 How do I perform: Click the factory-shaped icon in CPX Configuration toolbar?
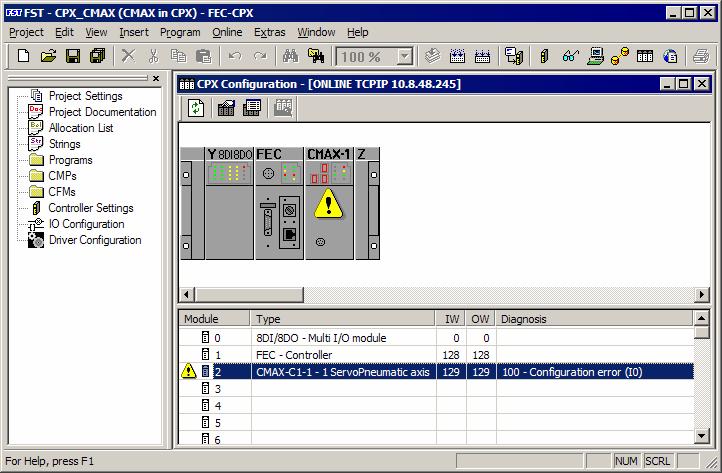click(226, 108)
